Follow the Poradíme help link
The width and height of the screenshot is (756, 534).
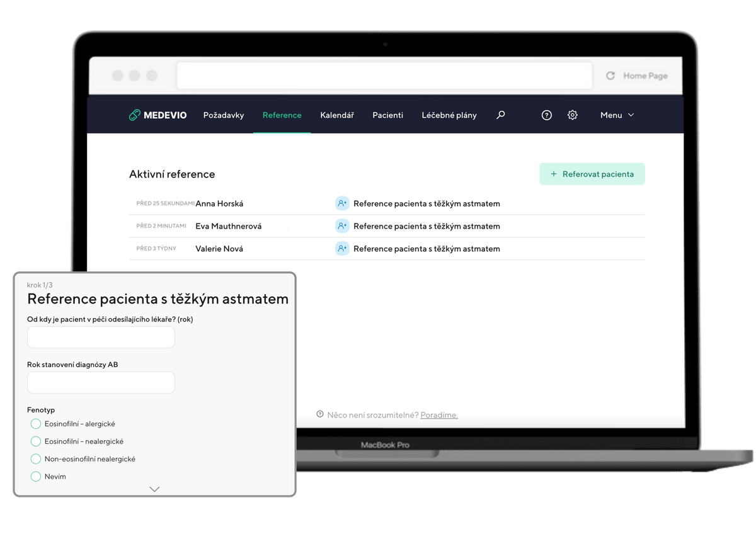click(x=439, y=415)
